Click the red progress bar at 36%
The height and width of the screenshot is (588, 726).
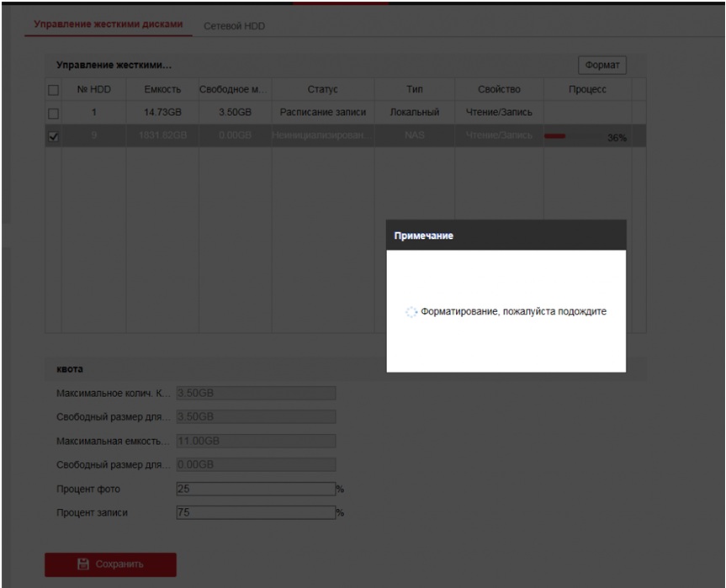[555, 136]
